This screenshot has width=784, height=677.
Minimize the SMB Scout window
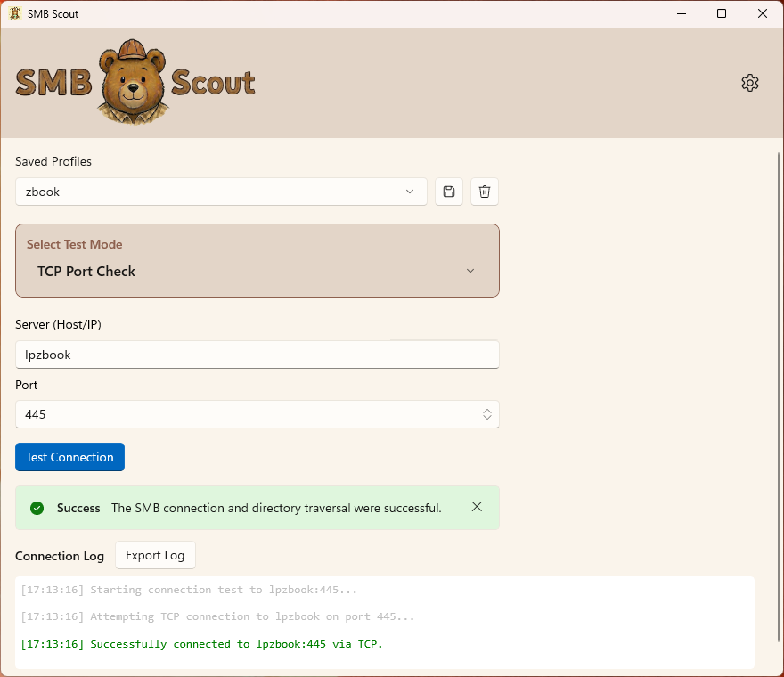point(681,13)
